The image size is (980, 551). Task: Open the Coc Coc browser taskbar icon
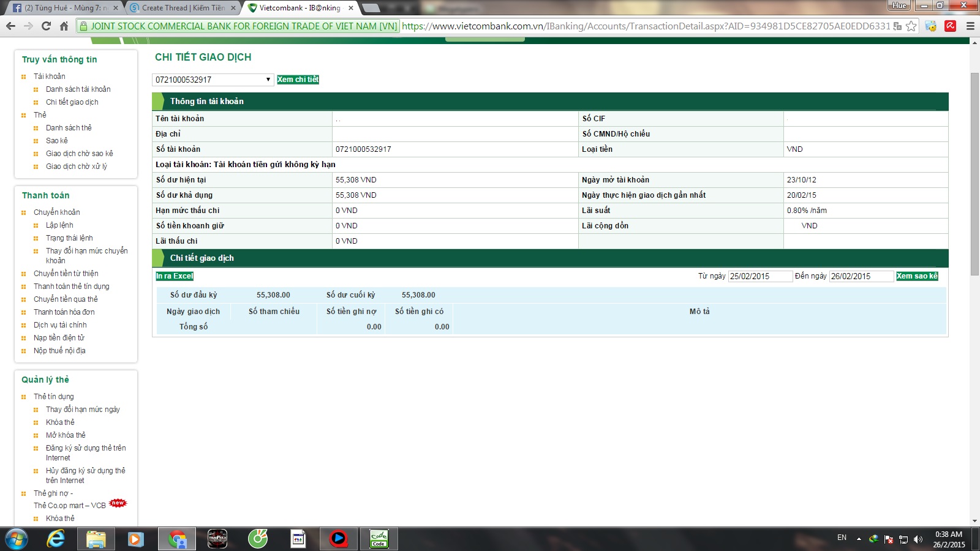(x=258, y=539)
